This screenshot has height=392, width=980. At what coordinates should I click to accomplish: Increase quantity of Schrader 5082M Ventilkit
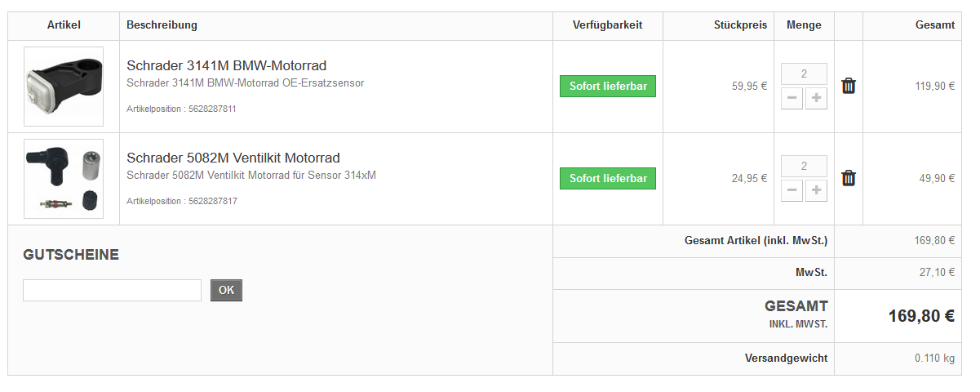coord(816,191)
